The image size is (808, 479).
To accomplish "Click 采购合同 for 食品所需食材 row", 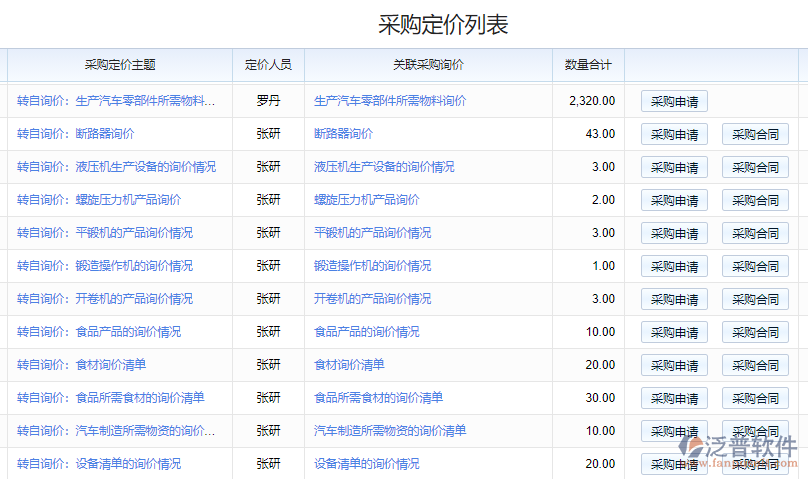I will click(755, 398).
